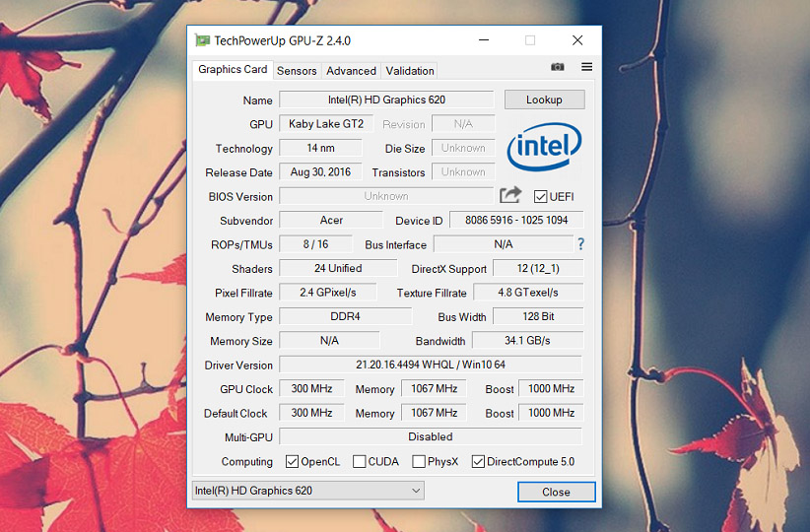This screenshot has width=810, height=532.
Task: Open the hamburger menu icon
Action: pos(587,67)
